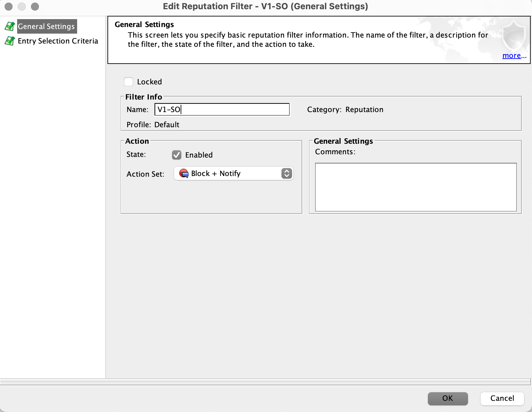532x412 pixels.
Task: Switch to Entry Selection Criteria page
Action: 58,41
